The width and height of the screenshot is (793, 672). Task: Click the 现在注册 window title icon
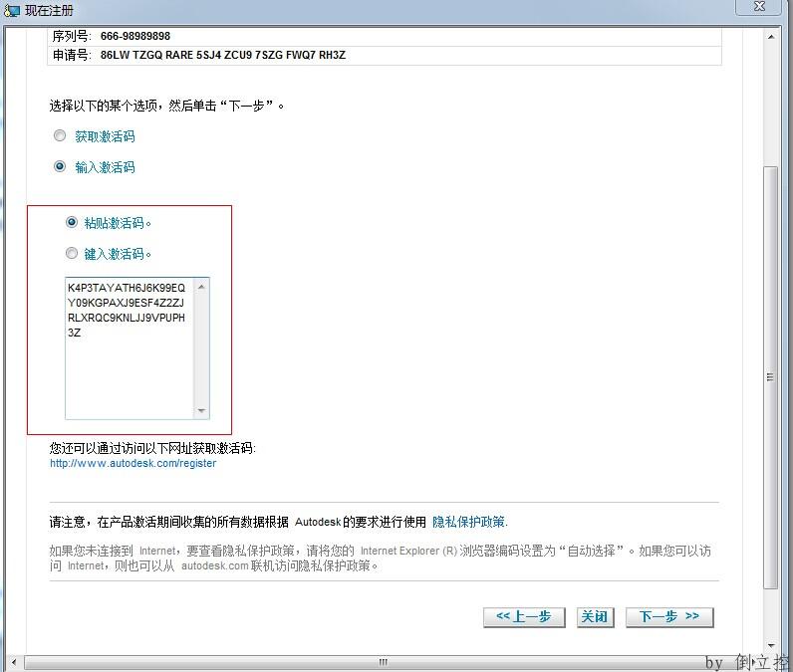(12, 11)
